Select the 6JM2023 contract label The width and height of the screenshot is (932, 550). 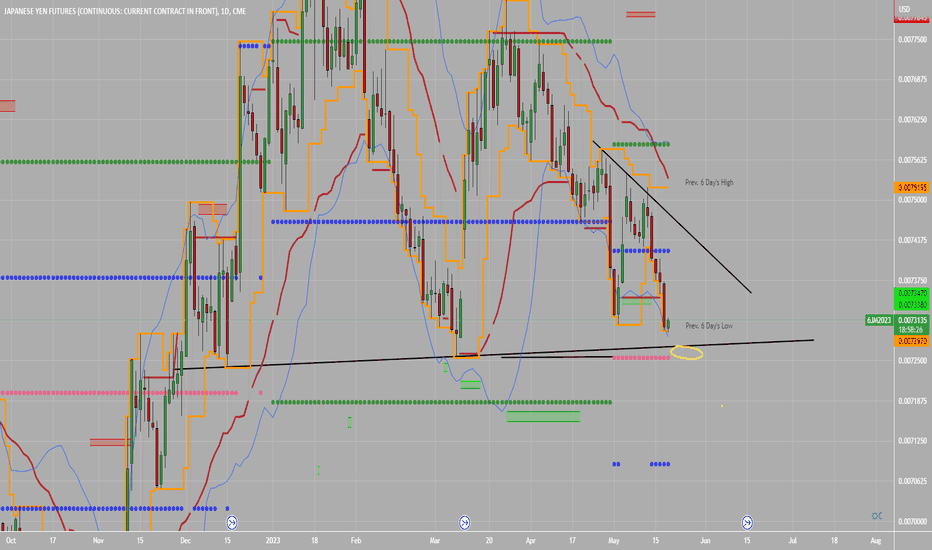tap(879, 320)
